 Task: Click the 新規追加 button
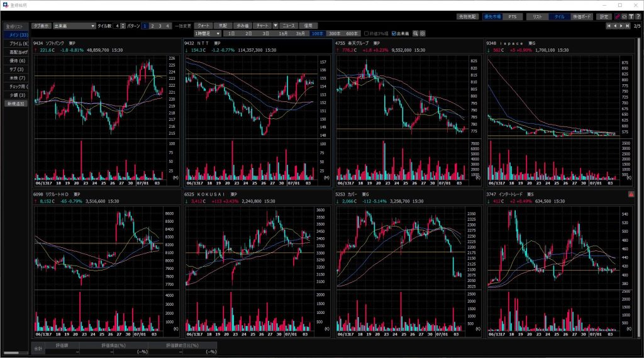click(16, 103)
